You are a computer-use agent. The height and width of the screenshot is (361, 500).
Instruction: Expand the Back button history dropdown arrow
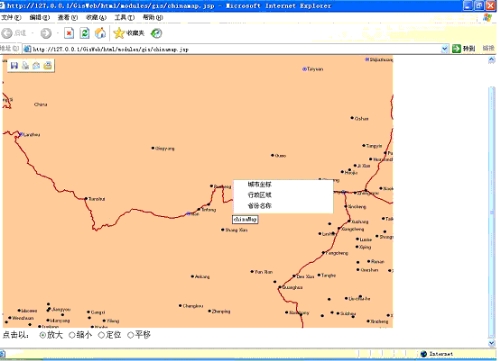point(32,33)
